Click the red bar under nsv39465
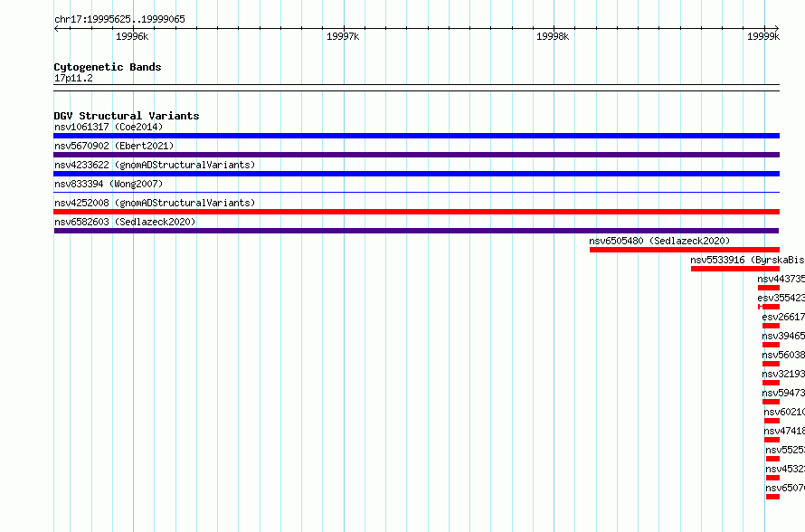 click(772, 345)
